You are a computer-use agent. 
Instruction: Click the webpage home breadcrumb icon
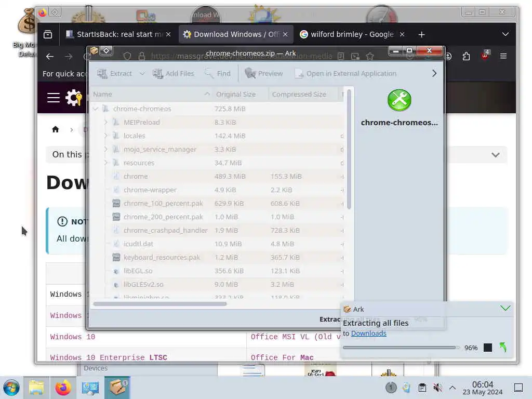coord(55,129)
